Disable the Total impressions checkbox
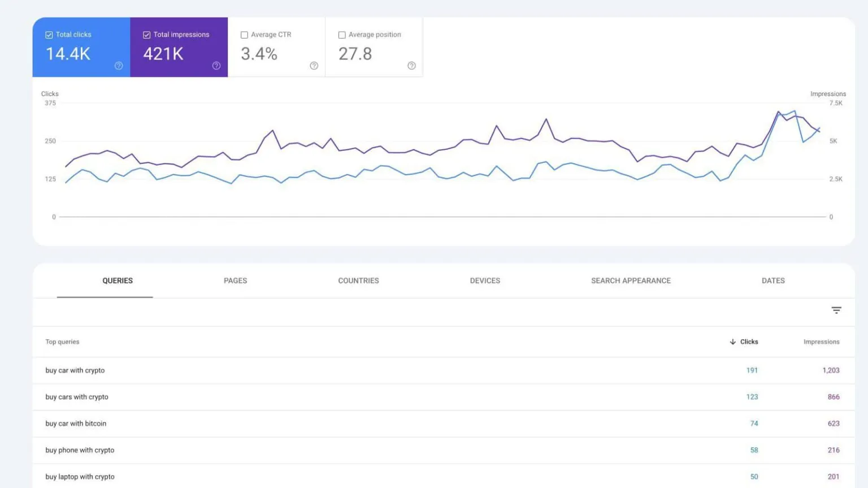Image resolution: width=868 pixels, height=488 pixels. pos(146,34)
